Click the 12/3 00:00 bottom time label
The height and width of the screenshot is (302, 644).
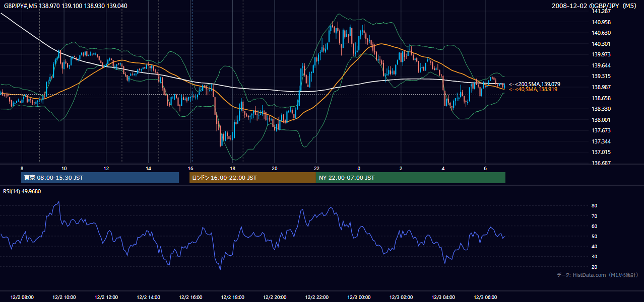coord(359,297)
